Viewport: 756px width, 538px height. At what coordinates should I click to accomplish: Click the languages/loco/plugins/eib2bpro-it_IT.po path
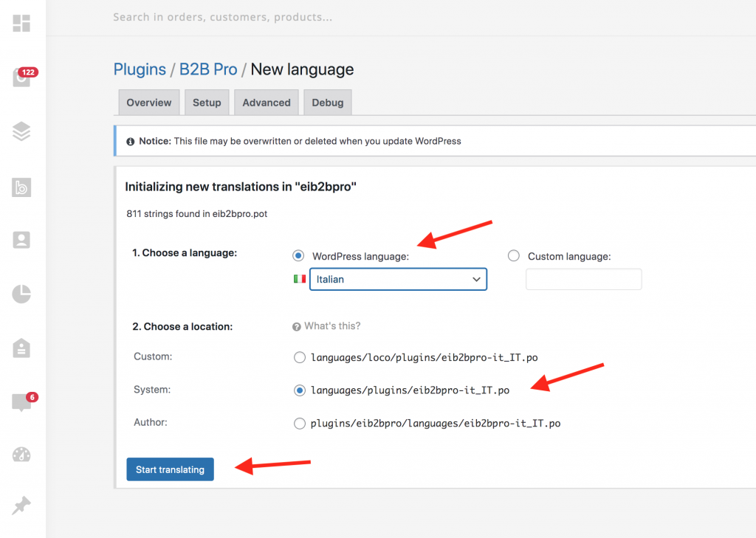(425, 357)
